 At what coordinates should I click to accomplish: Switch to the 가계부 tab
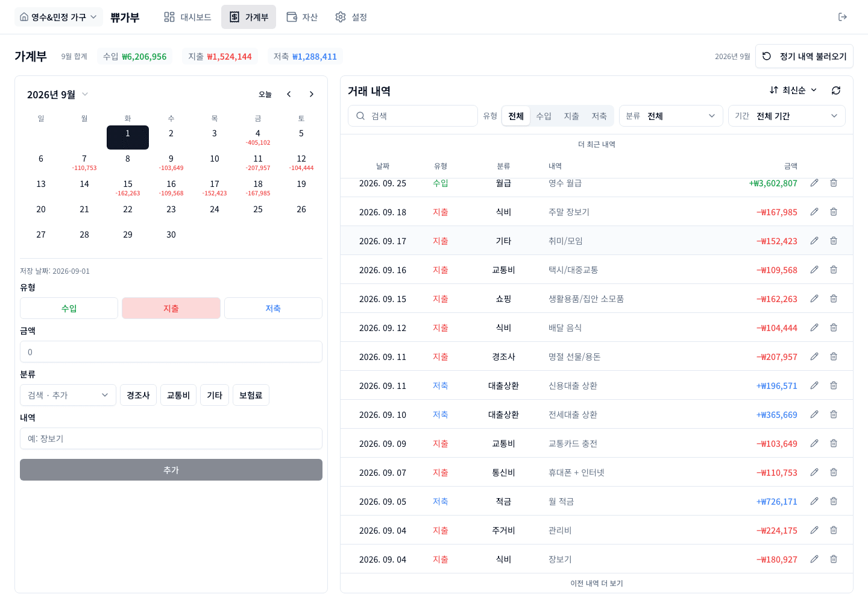[x=248, y=17]
